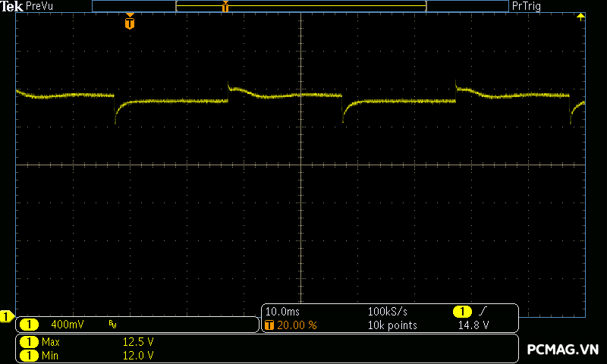Select the 400mV vertical scale readout
This screenshot has width=607, height=364.
tap(67, 325)
